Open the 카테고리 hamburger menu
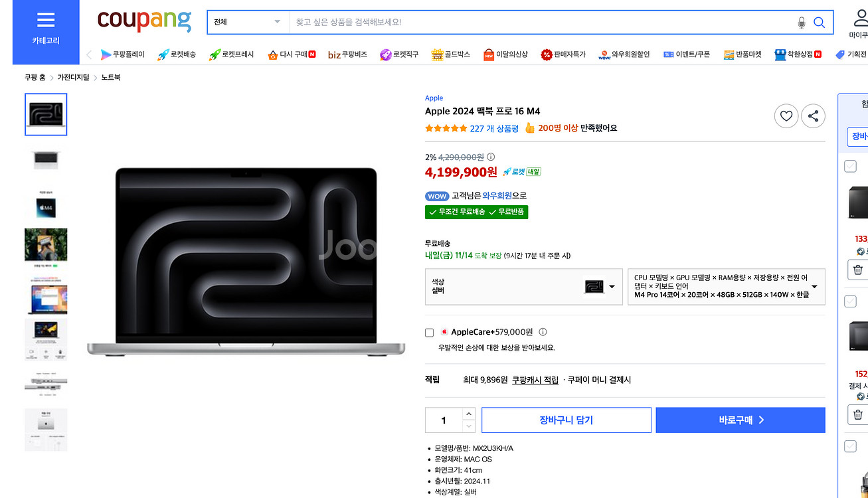This screenshot has height=498, width=868. [x=46, y=27]
